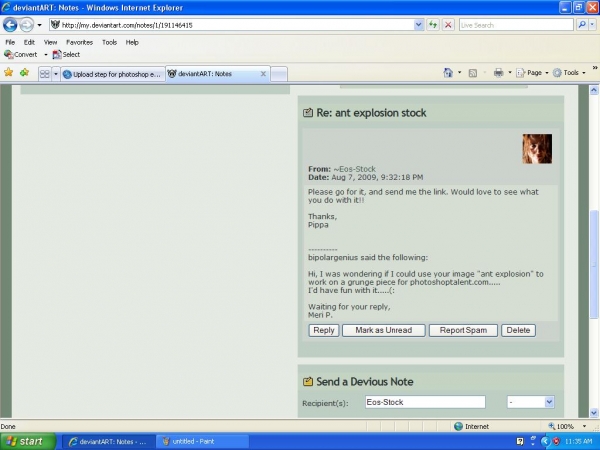
Task: Delete the note with the Delete button
Action: click(x=518, y=330)
